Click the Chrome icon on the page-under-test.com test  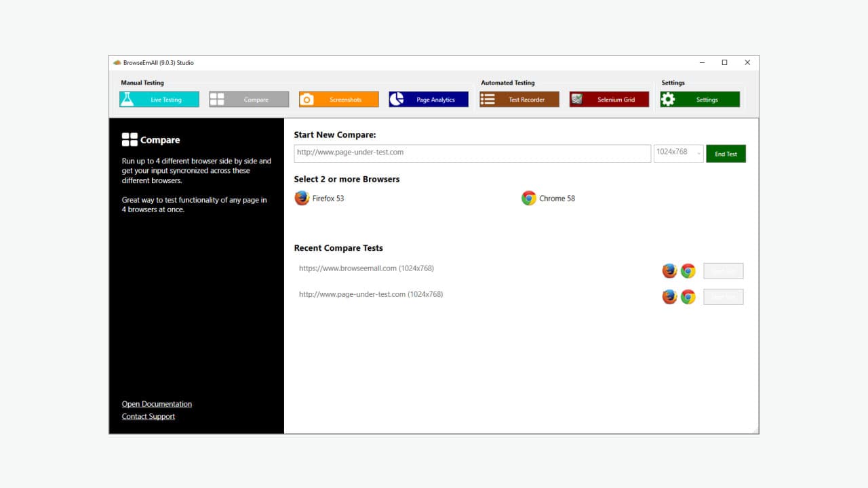point(688,296)
